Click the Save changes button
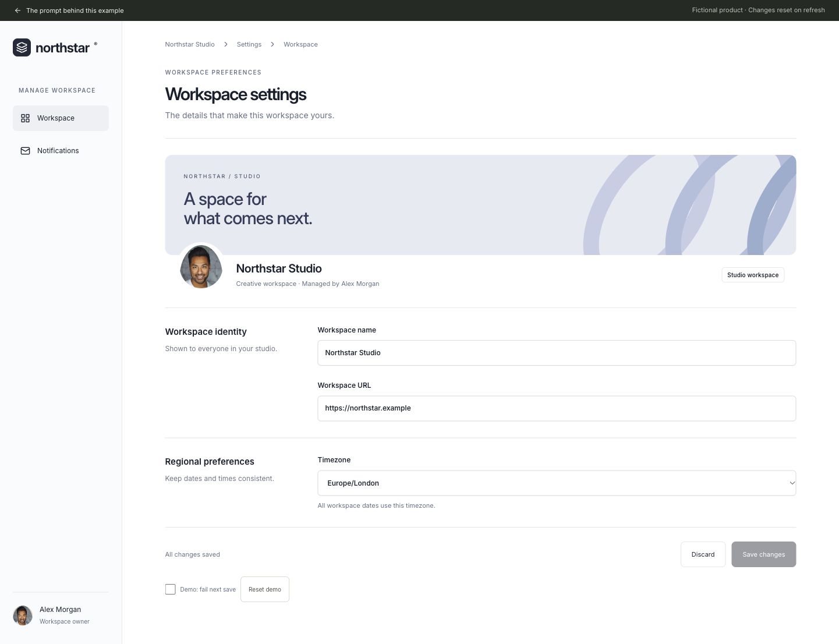The height and width of the screenshot is (644, 839). 764,554
